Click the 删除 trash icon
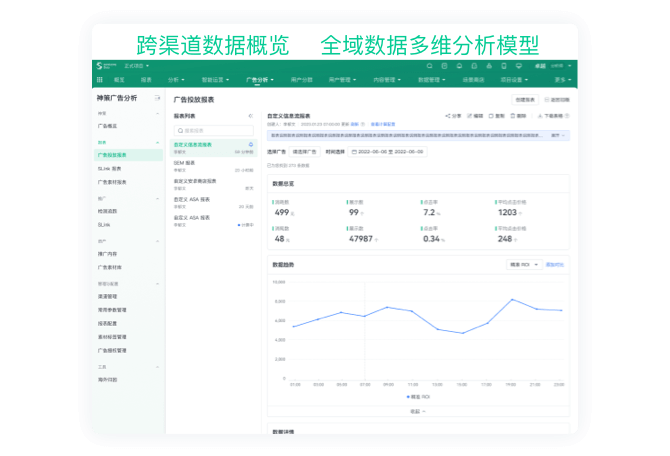Viewport: 670px width, 456px height. tap(513, 116)
